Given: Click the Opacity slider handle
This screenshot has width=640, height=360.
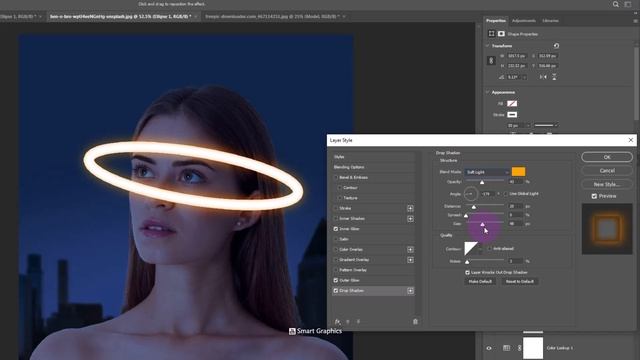Looking at the screenshot, I should tap(482, 182).
